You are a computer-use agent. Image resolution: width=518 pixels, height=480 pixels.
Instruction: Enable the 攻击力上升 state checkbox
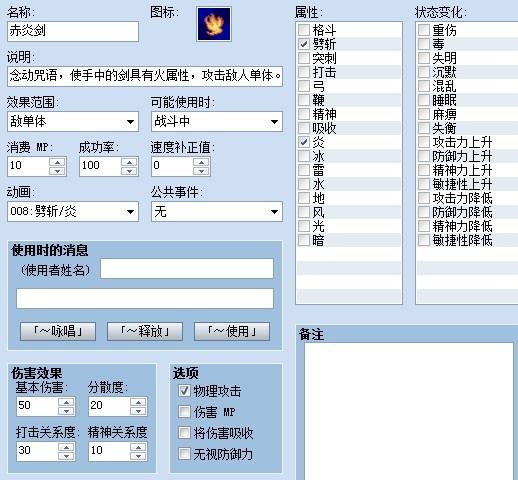click(x=424, y=142)
